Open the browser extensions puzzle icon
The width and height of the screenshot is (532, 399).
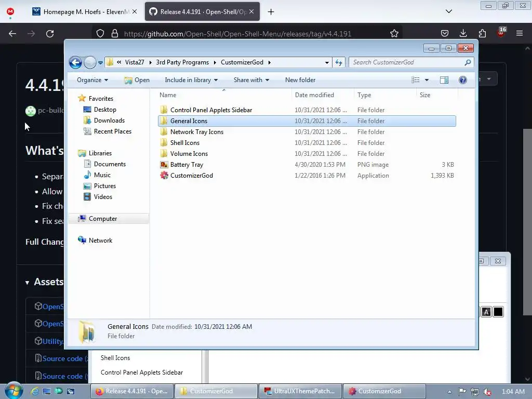(482, 33)
